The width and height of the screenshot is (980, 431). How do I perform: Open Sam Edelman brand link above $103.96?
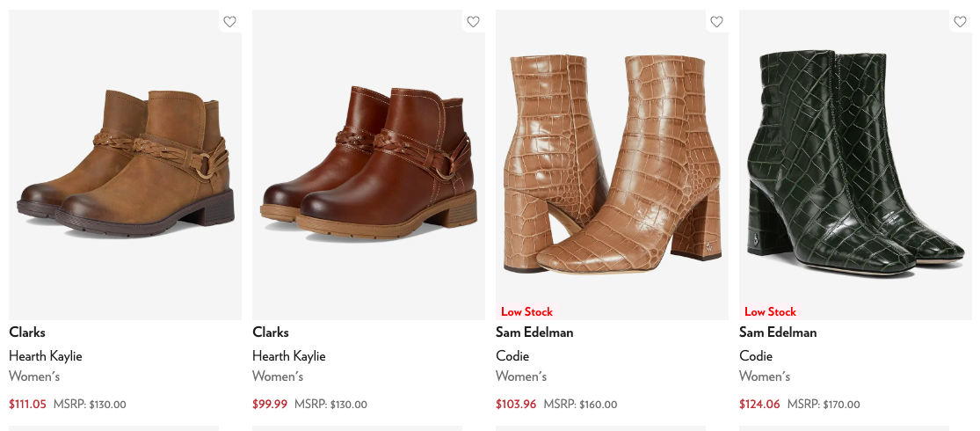534,332
